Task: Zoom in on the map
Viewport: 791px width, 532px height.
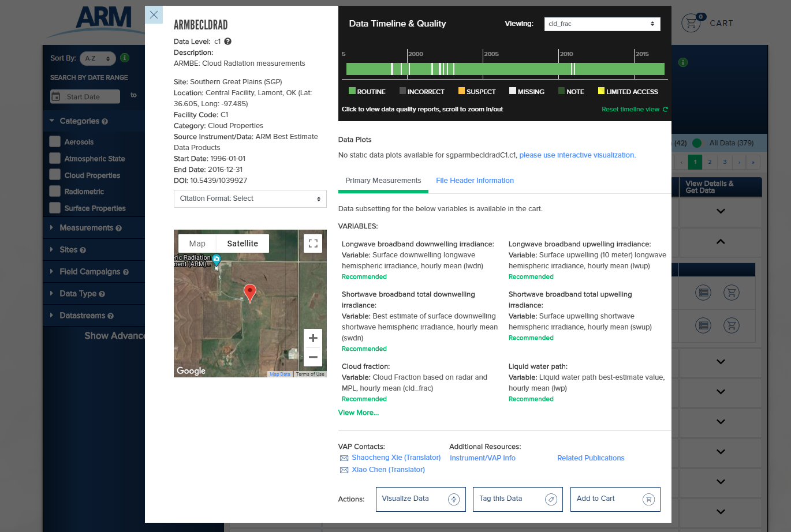Action: coord(313,339)
